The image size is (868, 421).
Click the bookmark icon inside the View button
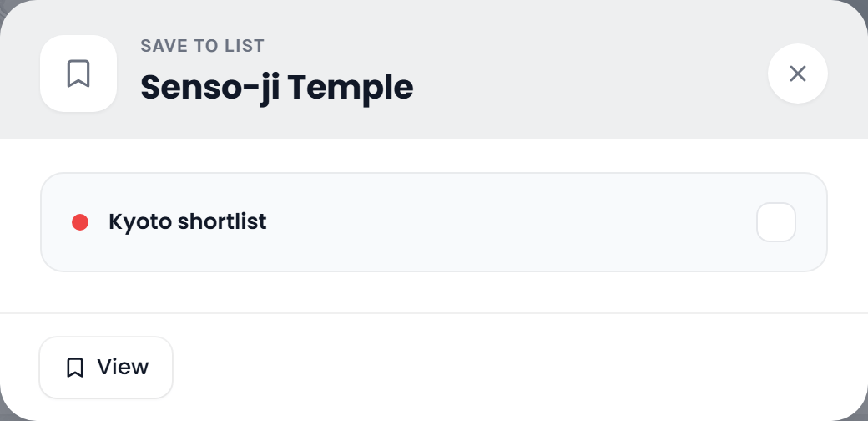(x=75, y=368)
